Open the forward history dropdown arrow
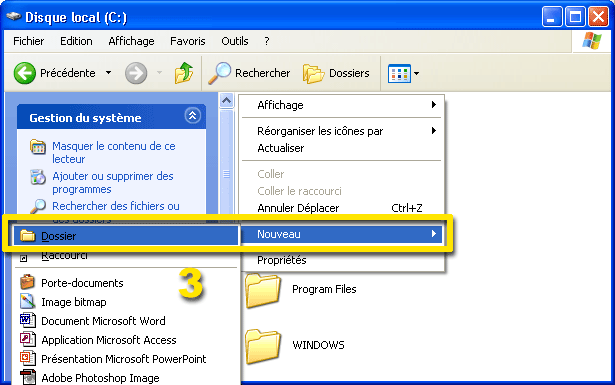The image size is (615, 385). point(159,73)
